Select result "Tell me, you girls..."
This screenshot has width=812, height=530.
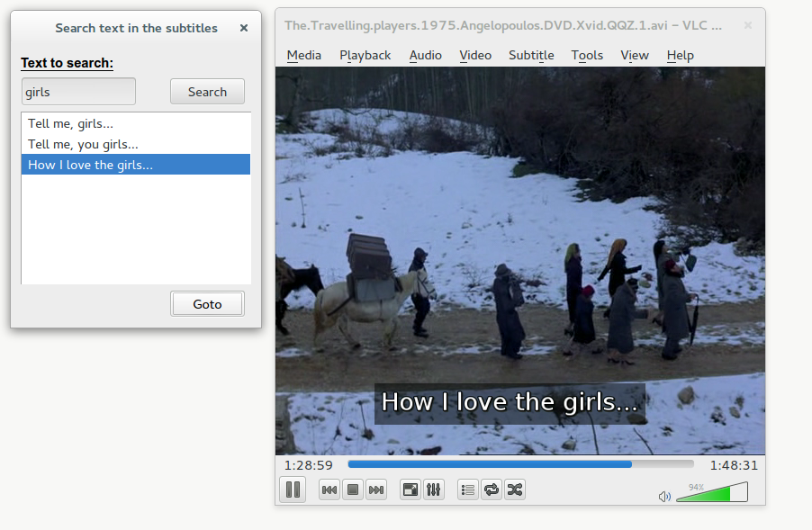click(136, 144)
